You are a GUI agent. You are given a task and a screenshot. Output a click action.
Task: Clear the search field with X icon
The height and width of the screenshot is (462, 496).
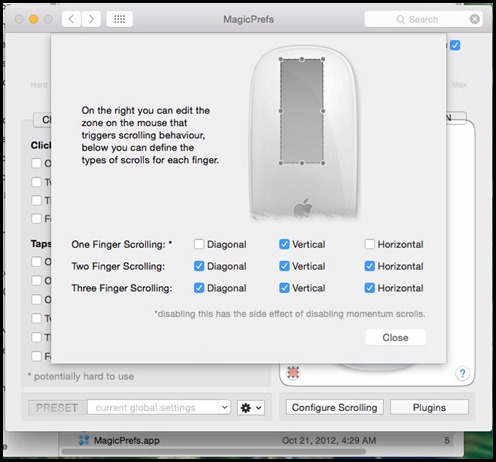tap(475, 19)
